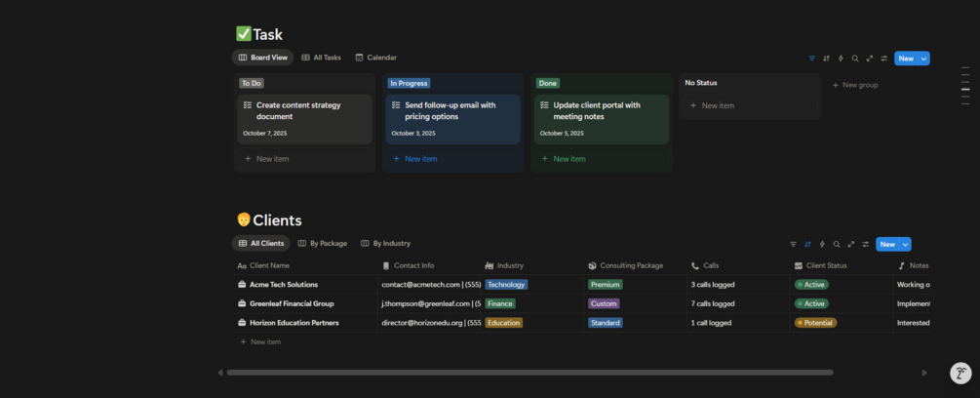
Task: Click '7 calls logged' cell
Action: [x=738, y=303]
